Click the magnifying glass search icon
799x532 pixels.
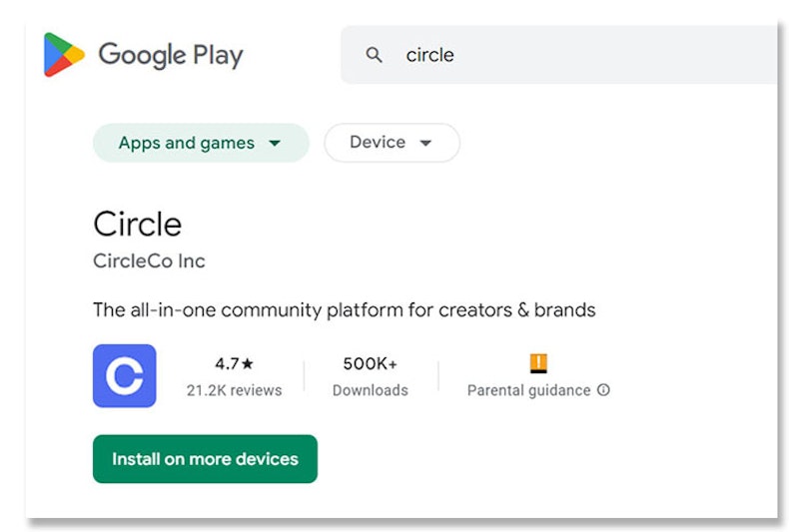374,55
